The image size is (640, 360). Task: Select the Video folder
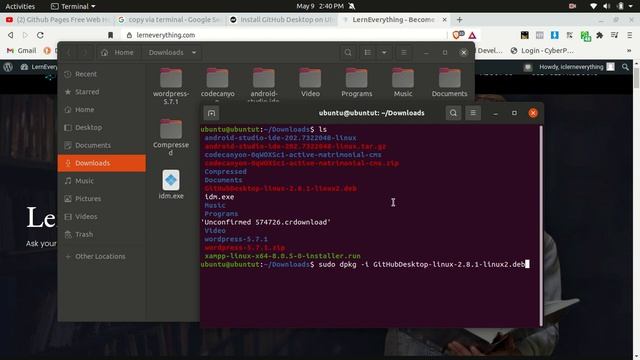(310, 82)
